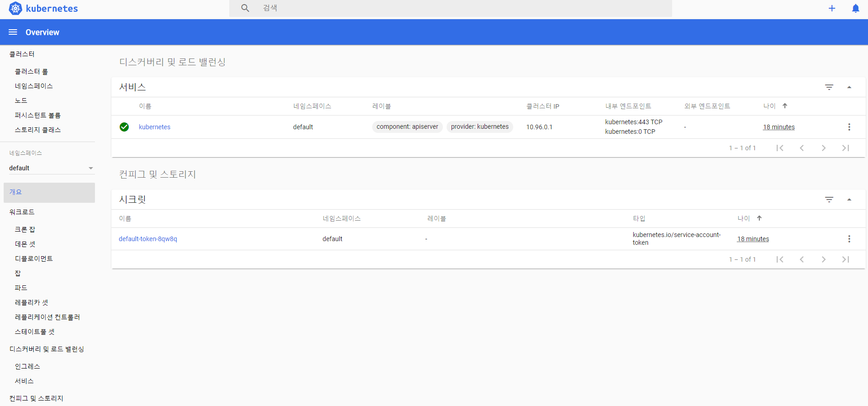Open filter for 서비스 card
This screenshot has width=868, height=406.
829,87
